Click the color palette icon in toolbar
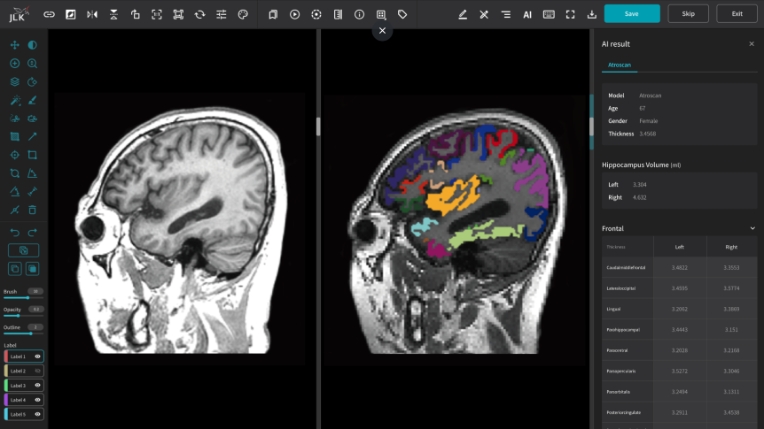 [242, 14]
